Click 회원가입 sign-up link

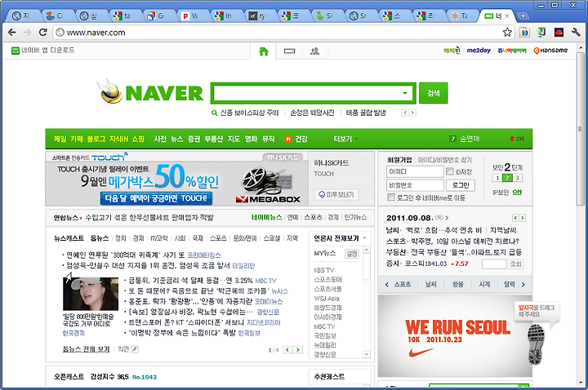(x=399, y=160)
